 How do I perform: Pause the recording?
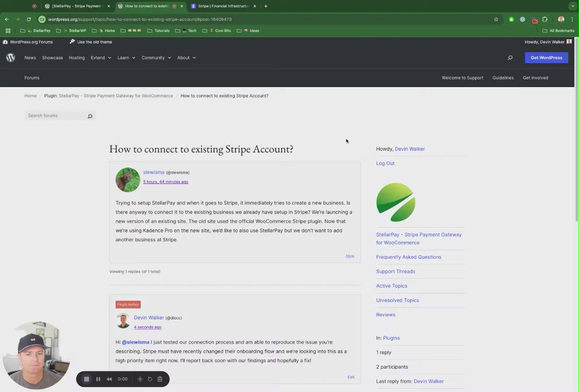[x=98, y=379]
